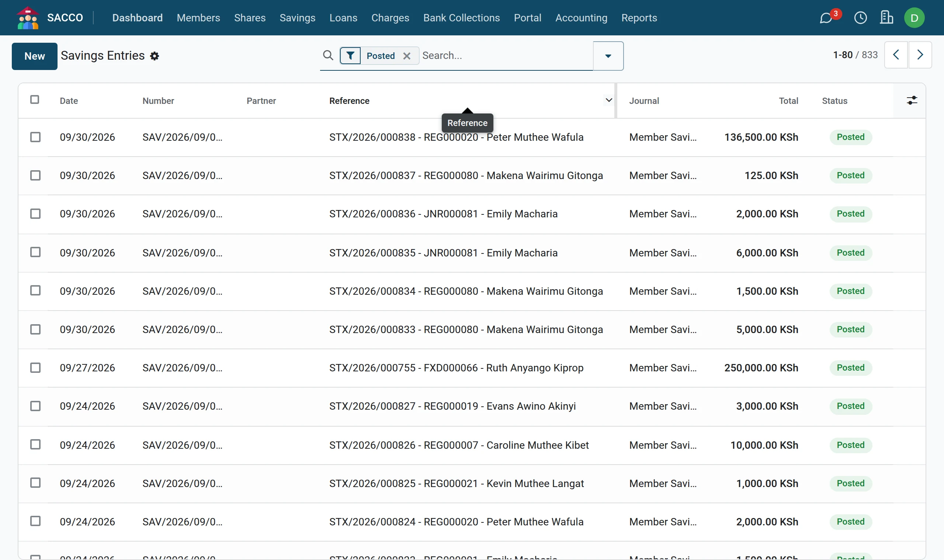
Task: Toggle the select-all checkbox in header
Action: 35,99
